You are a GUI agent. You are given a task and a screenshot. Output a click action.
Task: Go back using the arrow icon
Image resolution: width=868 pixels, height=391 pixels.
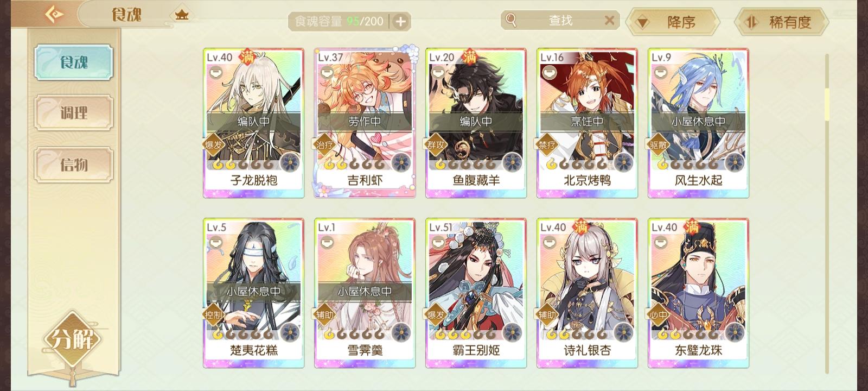coord(54,14)
